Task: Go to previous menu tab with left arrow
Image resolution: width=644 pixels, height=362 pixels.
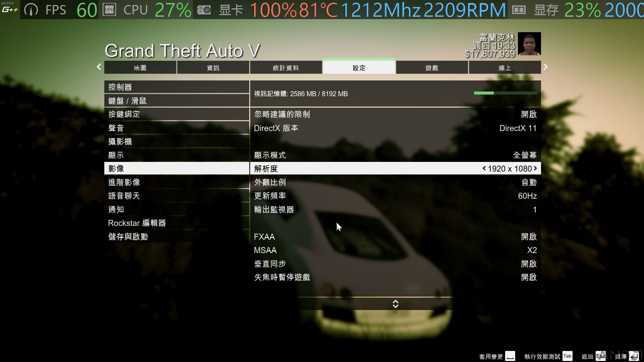Action: tap(99, 67)
